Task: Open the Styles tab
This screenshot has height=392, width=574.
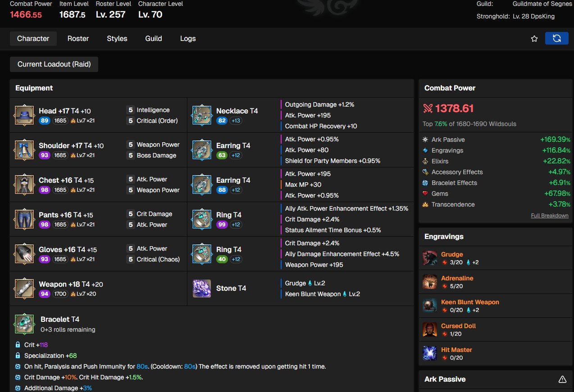Action: point(117,39)
